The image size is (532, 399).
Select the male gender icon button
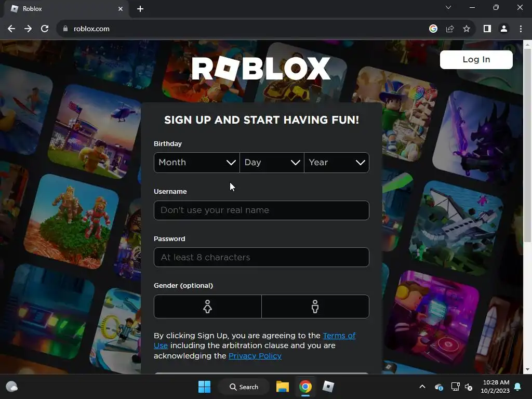315,307
